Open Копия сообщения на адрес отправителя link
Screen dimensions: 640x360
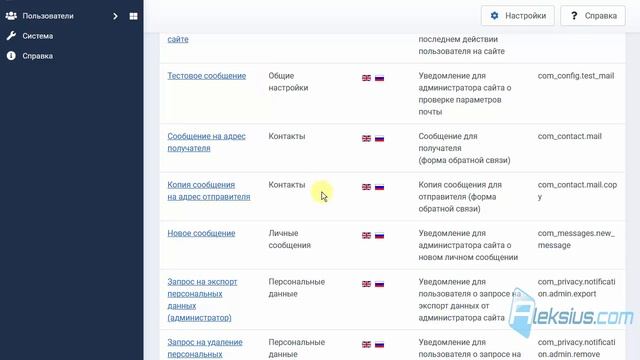click(x=209, y=191)
